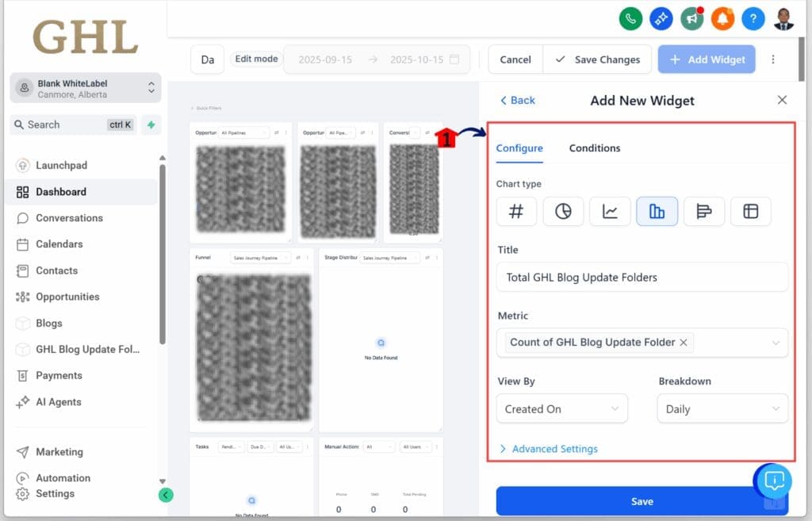Click the green phone dialer icon

(x=630, y=18)
